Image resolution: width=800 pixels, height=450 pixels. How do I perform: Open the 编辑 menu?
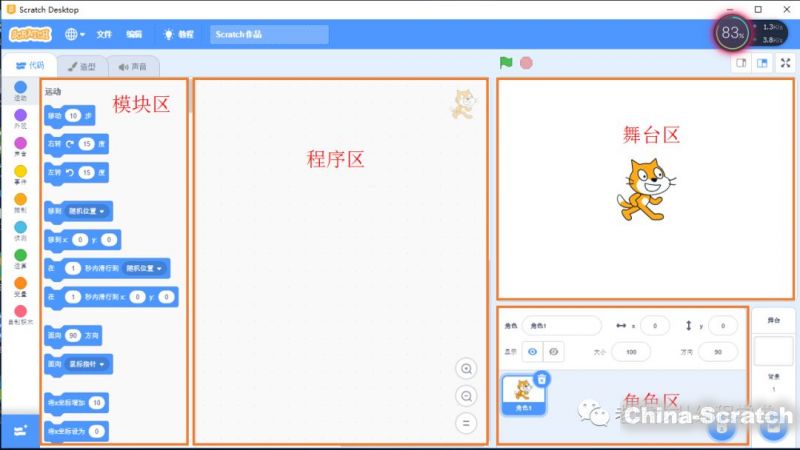point(134,34)
